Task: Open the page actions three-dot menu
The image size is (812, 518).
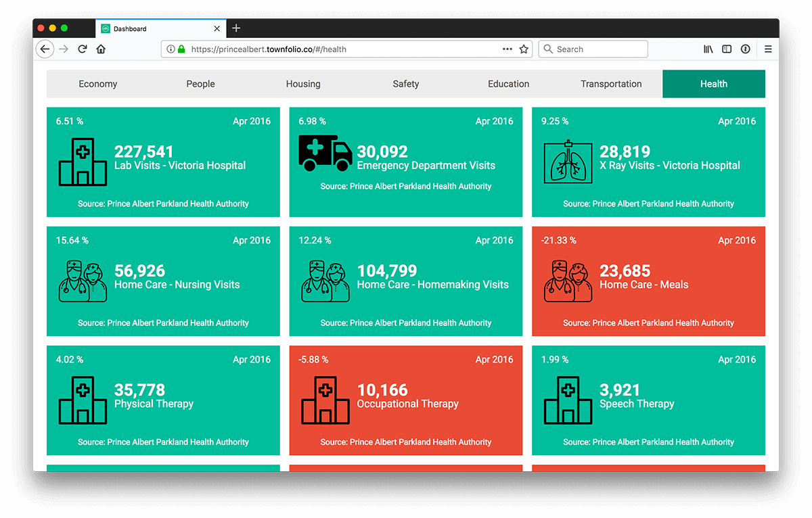Action: click(x=507, y=49)
